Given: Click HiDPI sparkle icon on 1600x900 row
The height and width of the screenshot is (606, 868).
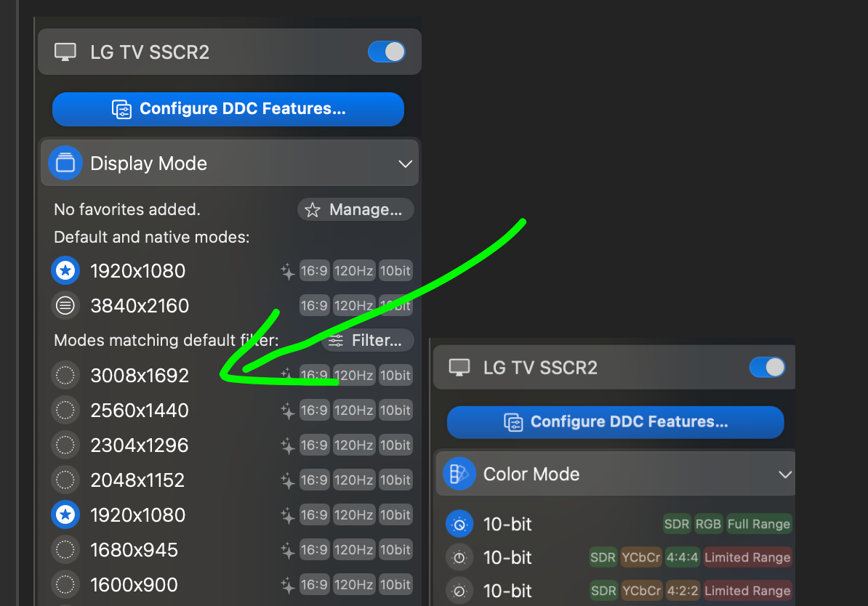Looking at the screenshot, I should pyautogui.click(x=287, y=585).
